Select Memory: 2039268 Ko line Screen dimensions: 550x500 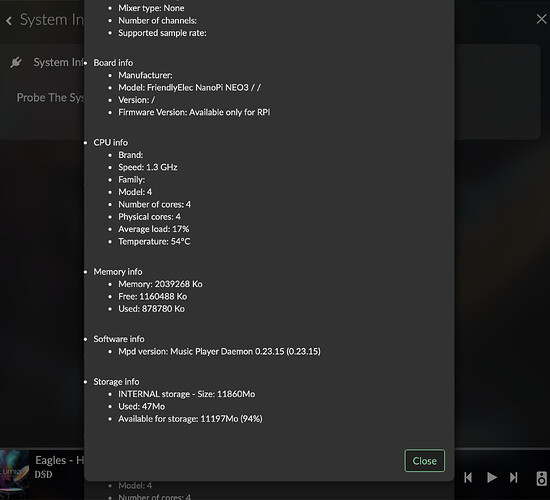(160, 284)
